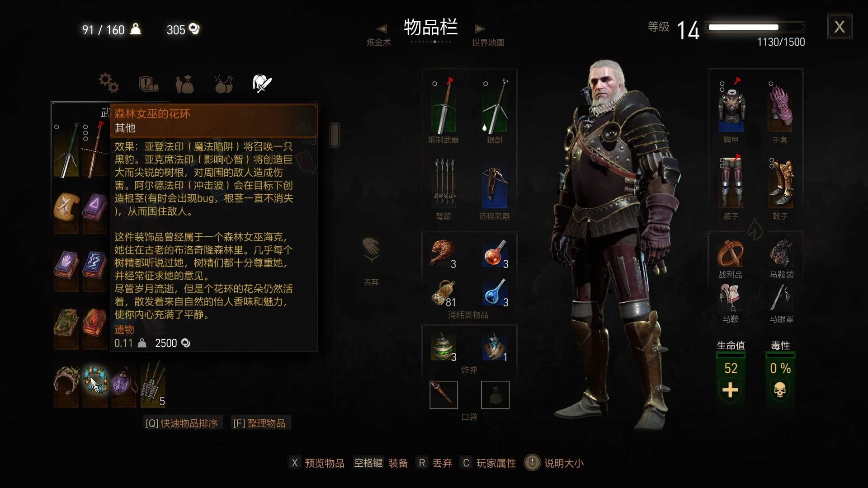Go to previous panel 炼金术 arrow
Screen dimensions: 868x488
tap(382, 29)
